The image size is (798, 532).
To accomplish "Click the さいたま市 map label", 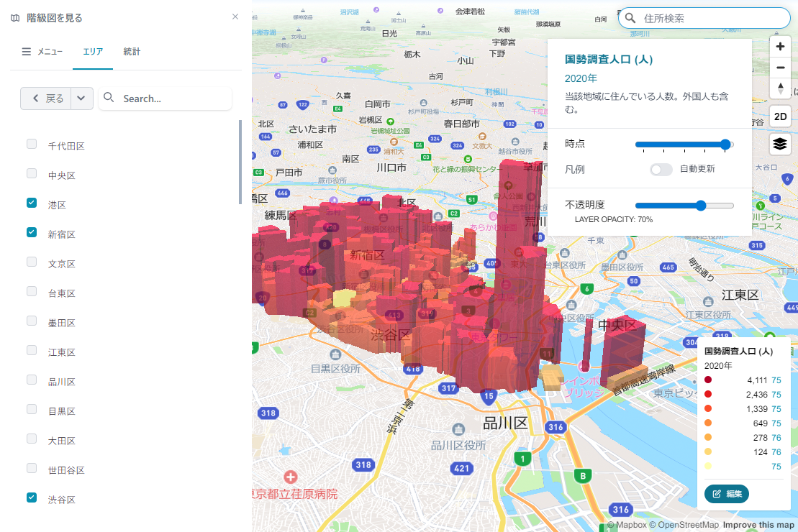I will [312, 129].
